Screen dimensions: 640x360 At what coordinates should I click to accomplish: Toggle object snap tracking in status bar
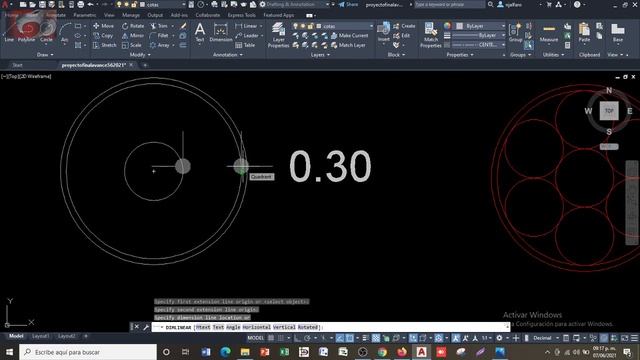click(x=340, y=338)
